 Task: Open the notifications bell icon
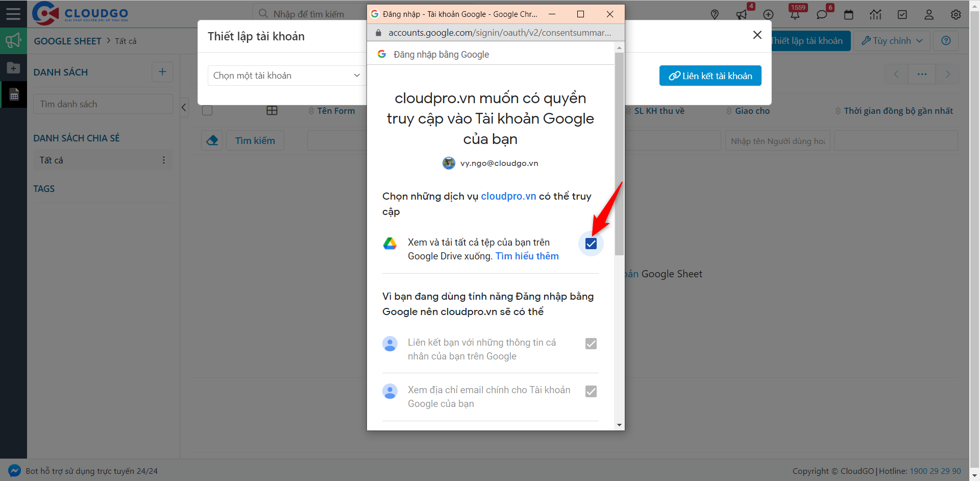coord(795,15)
